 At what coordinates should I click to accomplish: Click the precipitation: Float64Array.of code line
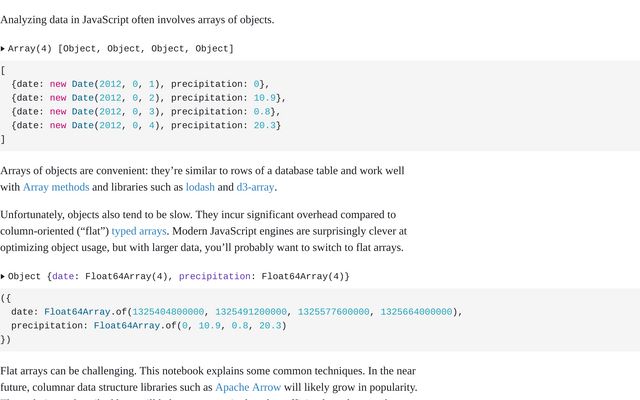point(148,326)
